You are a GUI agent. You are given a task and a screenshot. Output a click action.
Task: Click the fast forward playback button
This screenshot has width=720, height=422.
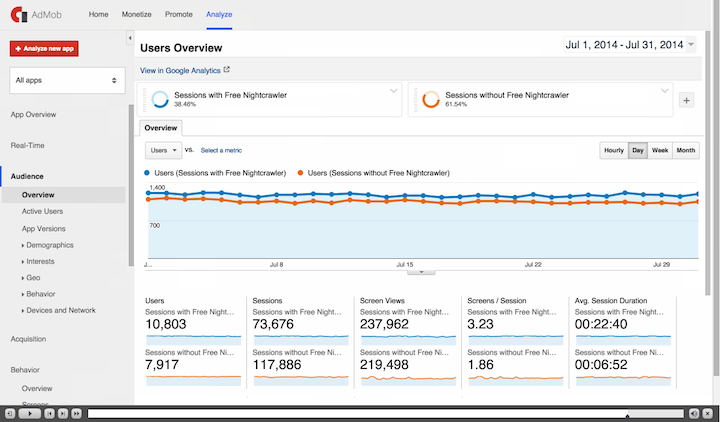click(x=76, y=414)
